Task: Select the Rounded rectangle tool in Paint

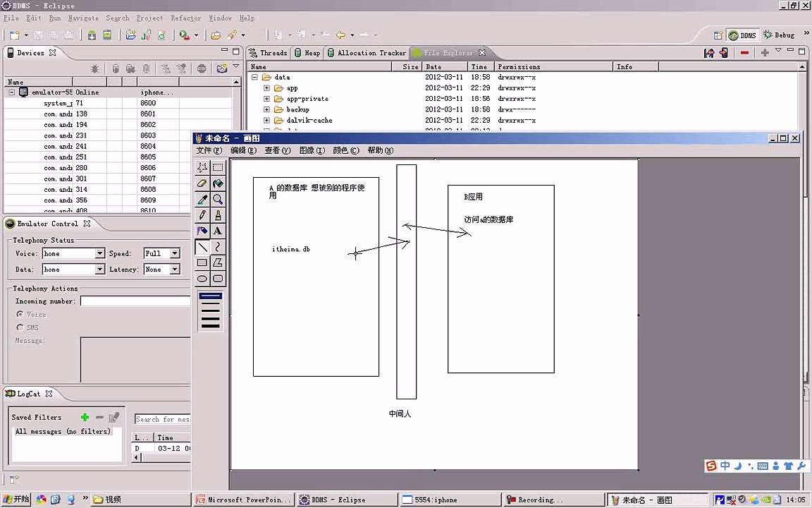Action: click(x=218, y=279)
